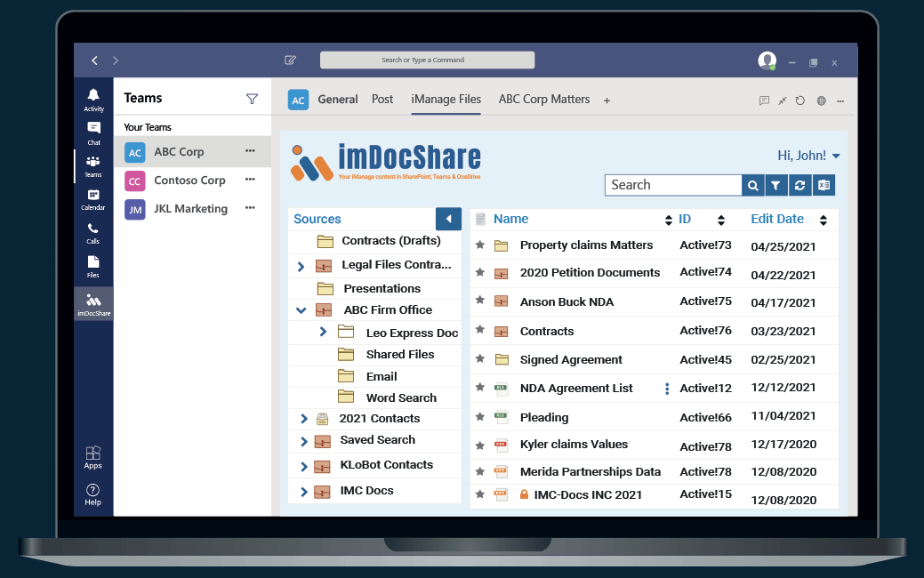
Task: Expand the KLoBot Contacts node
Action: pos(304,467)
